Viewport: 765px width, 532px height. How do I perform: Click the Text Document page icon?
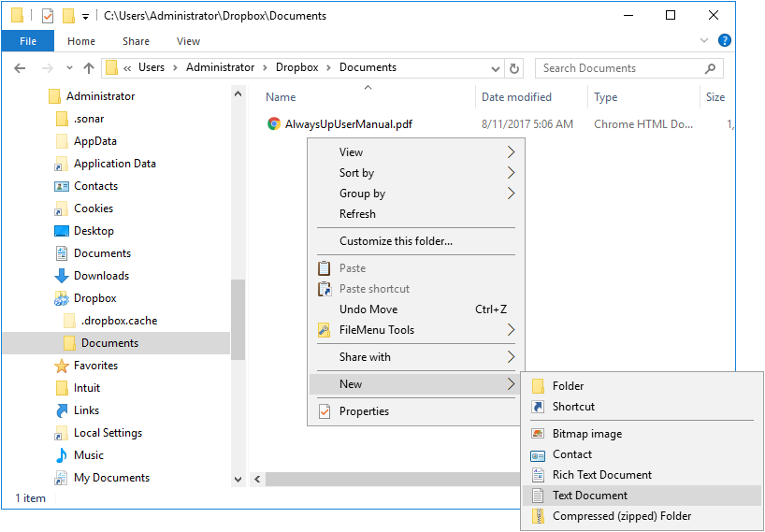tap(538, 496)
